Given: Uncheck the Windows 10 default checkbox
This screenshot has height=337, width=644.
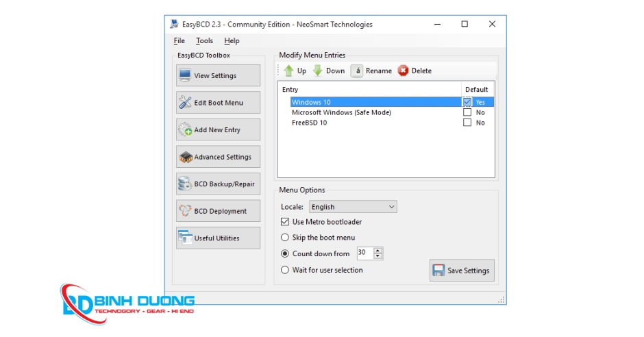Looking at the screenshot, I should 467,102.
